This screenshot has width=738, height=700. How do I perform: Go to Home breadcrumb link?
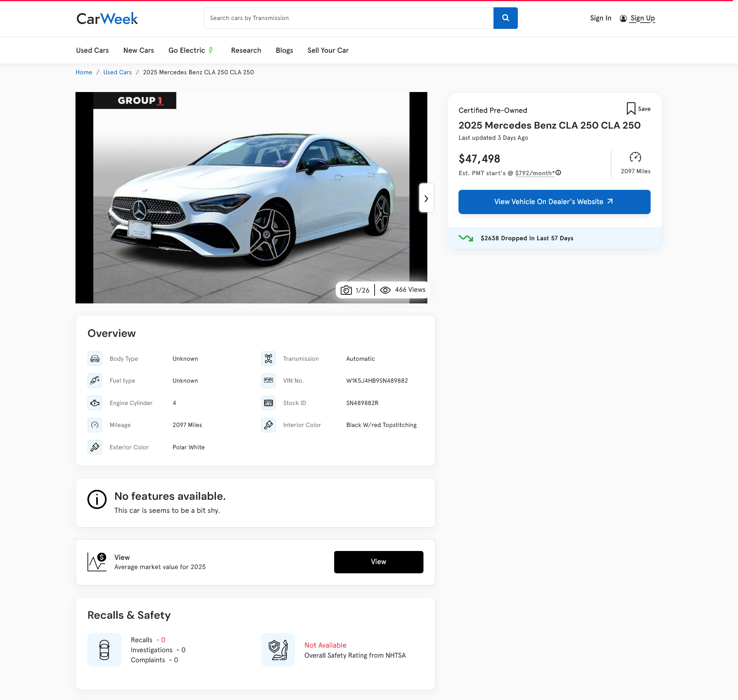[84, 72]
